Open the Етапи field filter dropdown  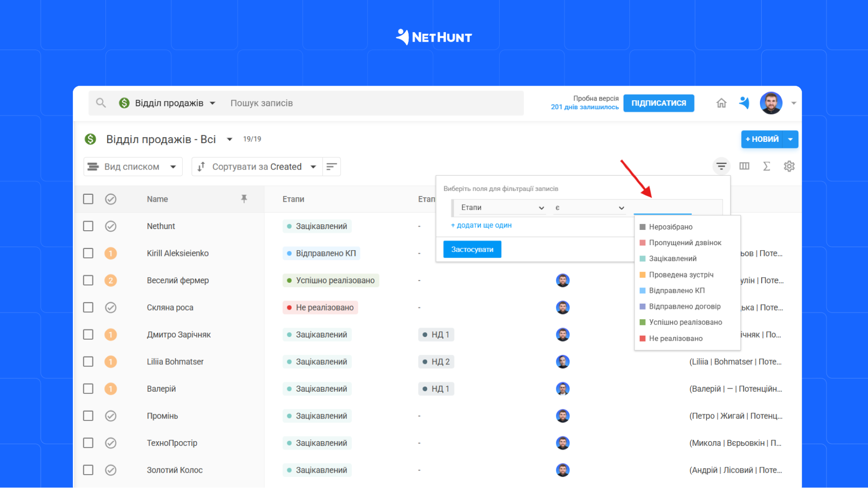[x=502, y=207]
